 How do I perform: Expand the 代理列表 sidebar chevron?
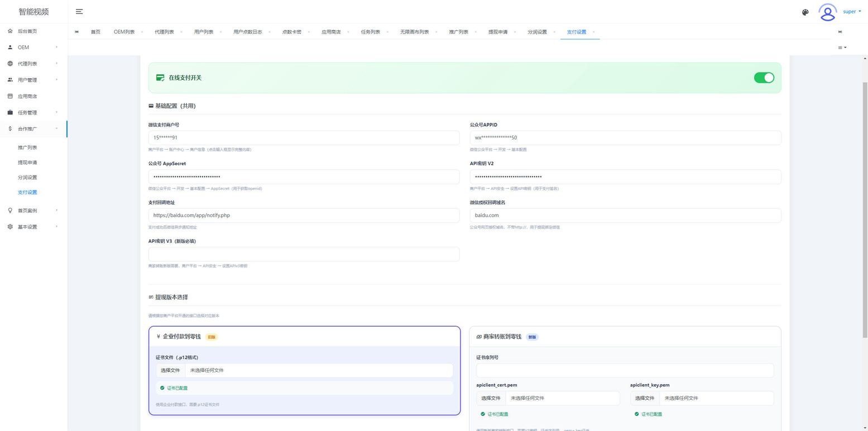(56, 64)
